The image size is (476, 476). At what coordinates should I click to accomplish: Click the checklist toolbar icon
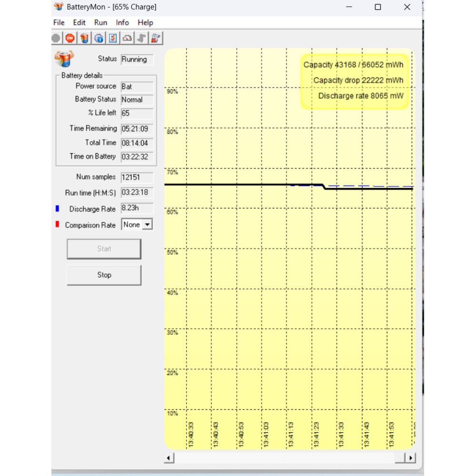point(113,38)
